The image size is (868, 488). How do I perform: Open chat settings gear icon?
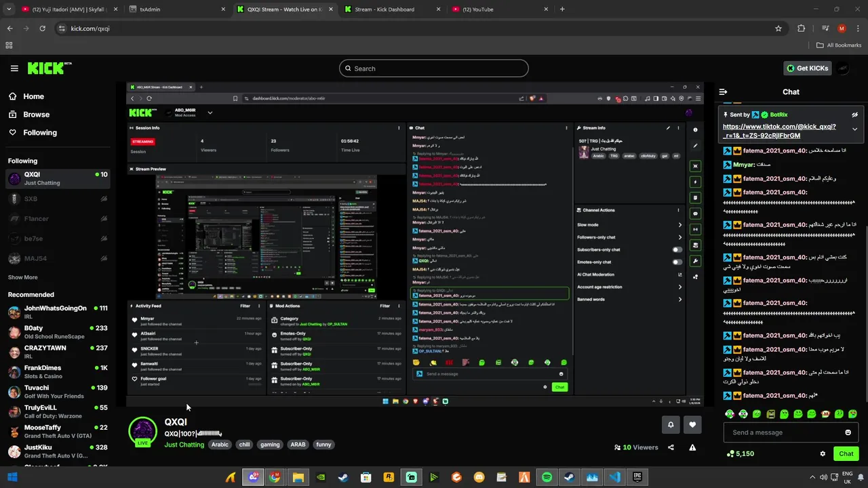823,453
